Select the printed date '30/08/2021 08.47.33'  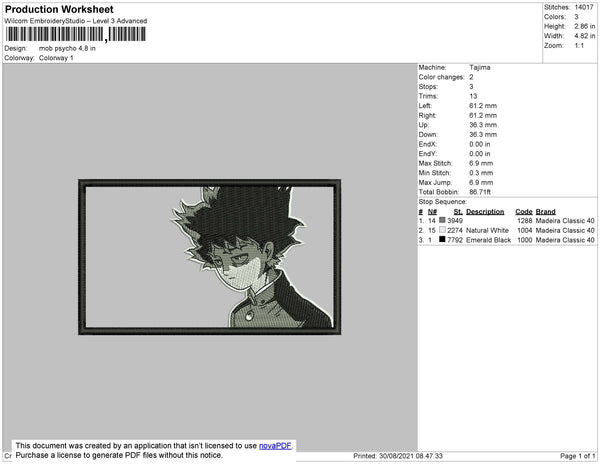[411, 456]
